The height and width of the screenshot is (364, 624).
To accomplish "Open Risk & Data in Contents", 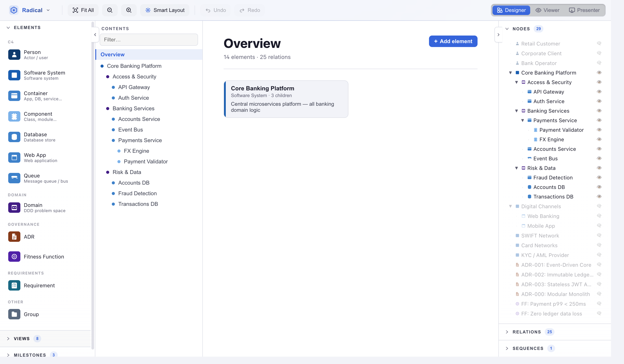I will [149, 172].
